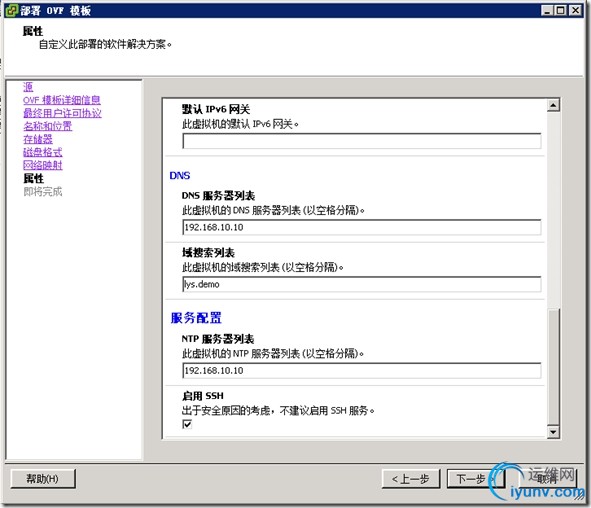The width and height of the screenshot is (591, 508).
Task: Click the domain search list field lys.demo
Action: click(362, 284)
